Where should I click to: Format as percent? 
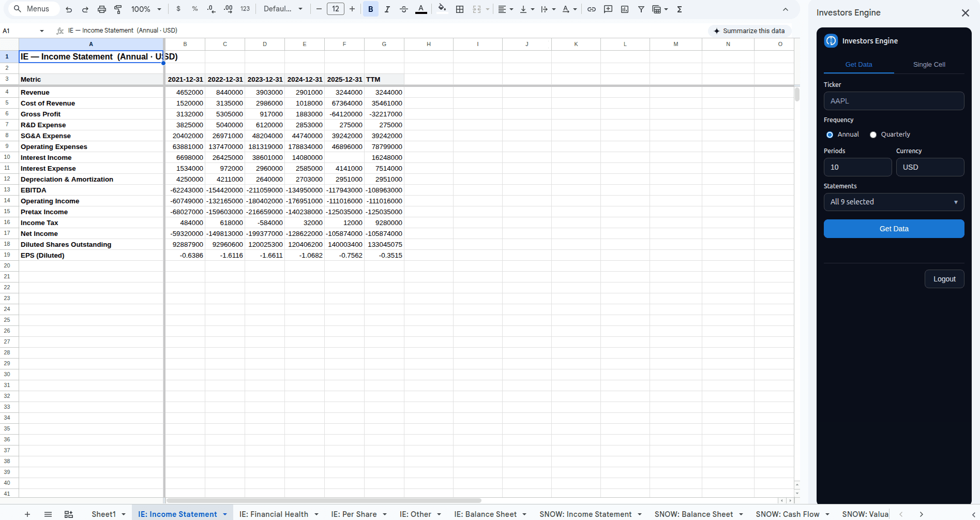tap(195, 9)
